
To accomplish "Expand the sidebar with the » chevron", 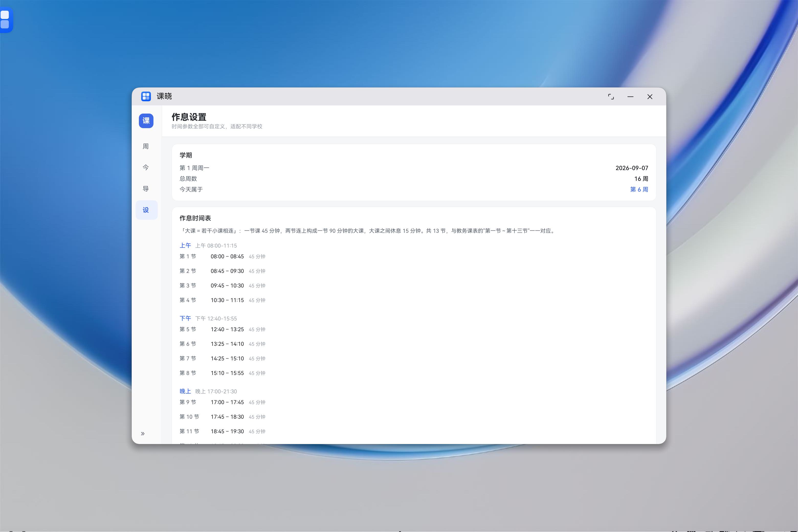I will click(x=143, y=434).
